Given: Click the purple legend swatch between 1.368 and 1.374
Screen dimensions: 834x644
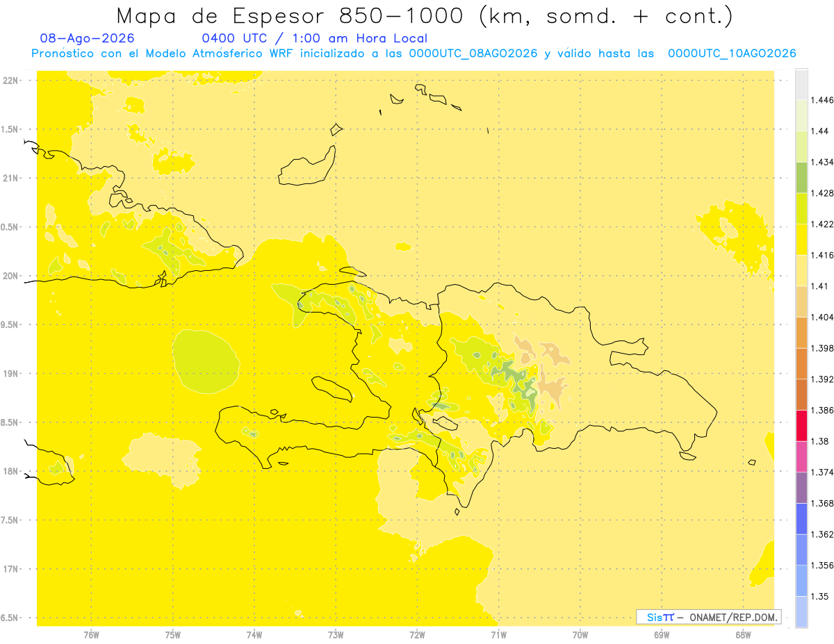Looking at the screenshot, I should 801,488.
